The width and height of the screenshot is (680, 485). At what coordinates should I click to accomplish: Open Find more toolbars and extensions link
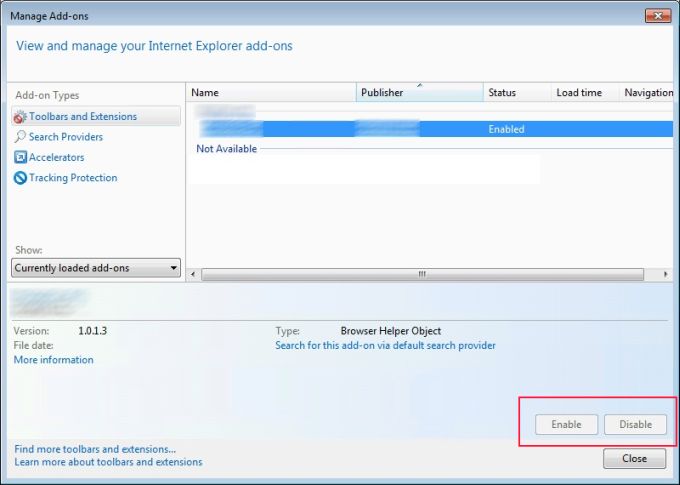tap(95, 449)
